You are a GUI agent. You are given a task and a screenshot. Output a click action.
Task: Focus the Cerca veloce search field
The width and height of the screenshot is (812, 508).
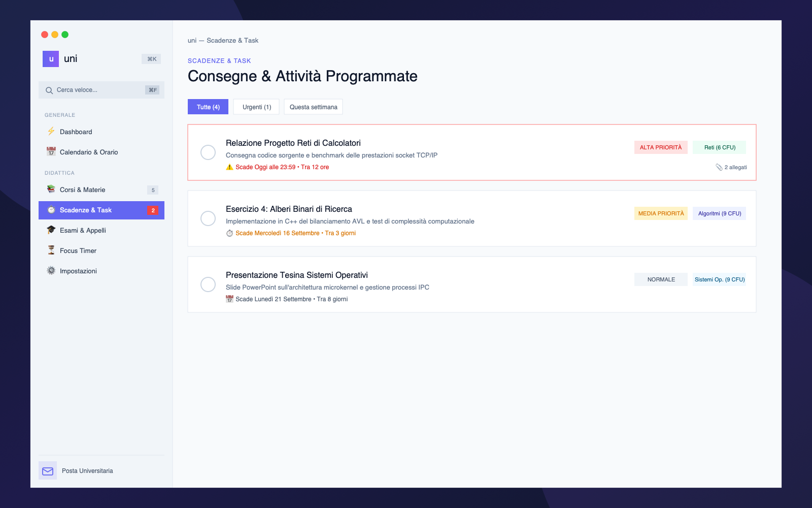pos(101,90)
